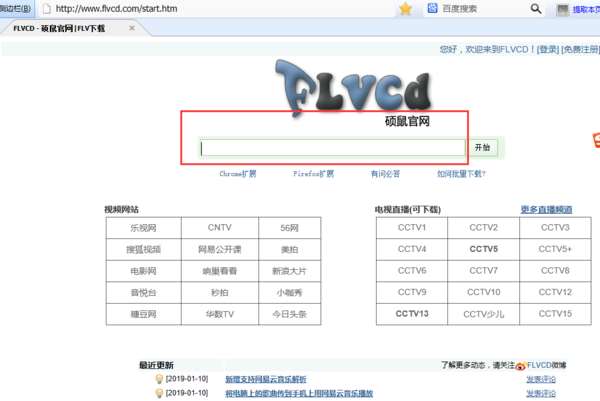Click the 搜狐视频 cell

click(x=143, y=250)
